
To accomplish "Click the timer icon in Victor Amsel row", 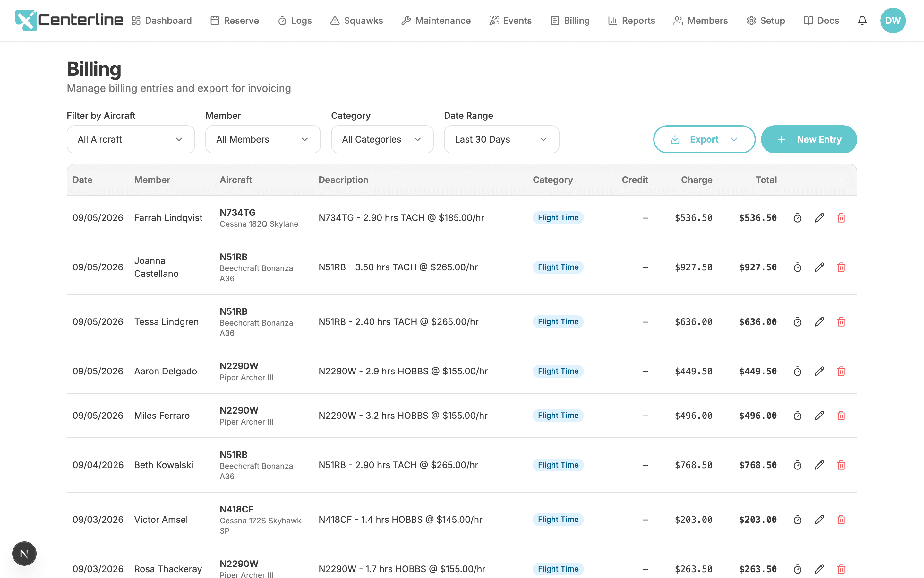I will pos(797,520).
